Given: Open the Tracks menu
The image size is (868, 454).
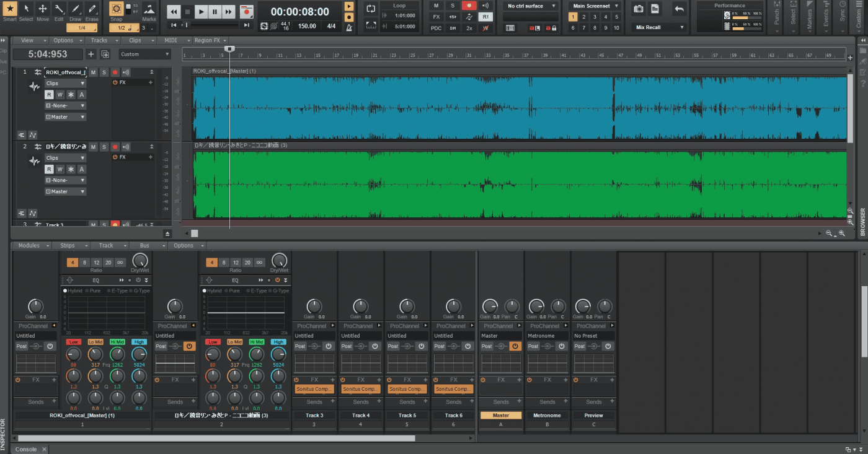Looking at the screenshot, I should click(x=99, y=40).
